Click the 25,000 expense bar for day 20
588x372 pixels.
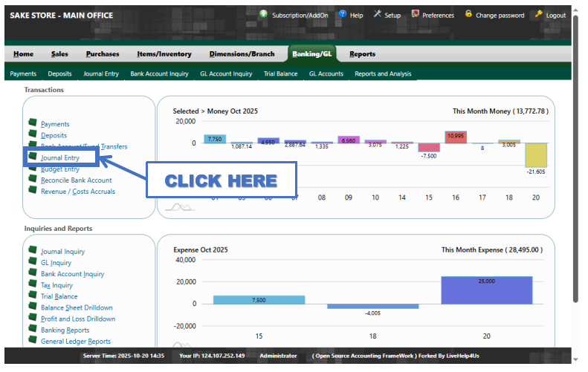[x=486, y=290]
